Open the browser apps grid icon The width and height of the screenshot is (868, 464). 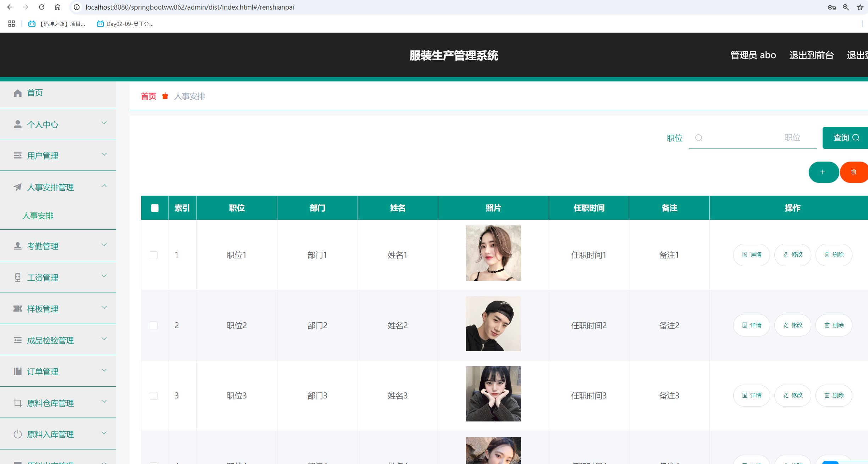pos(11,24)
